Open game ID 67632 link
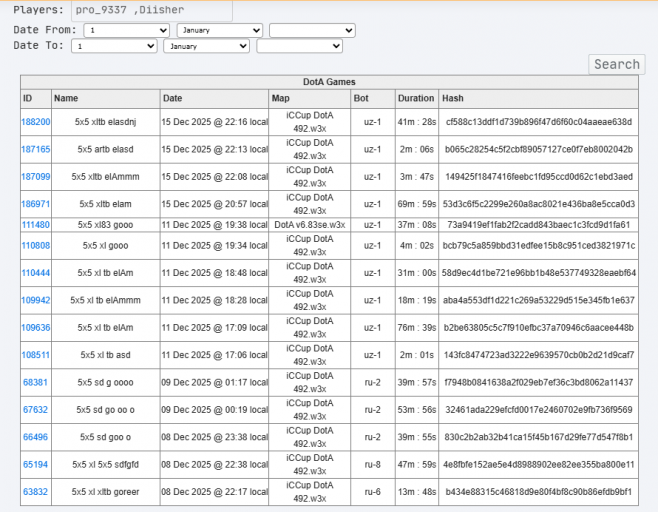Screen dimensions: 658x512 35,410
